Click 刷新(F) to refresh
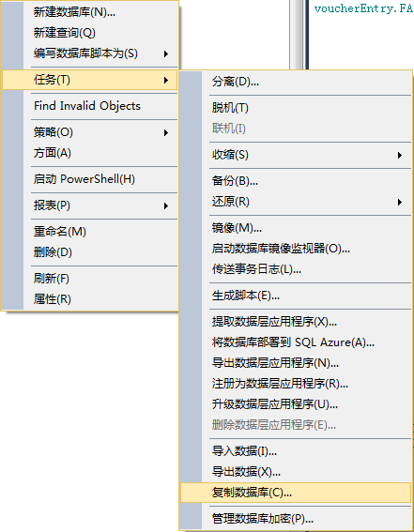Screen dimensions: 414x532 [x=90, y=279]
